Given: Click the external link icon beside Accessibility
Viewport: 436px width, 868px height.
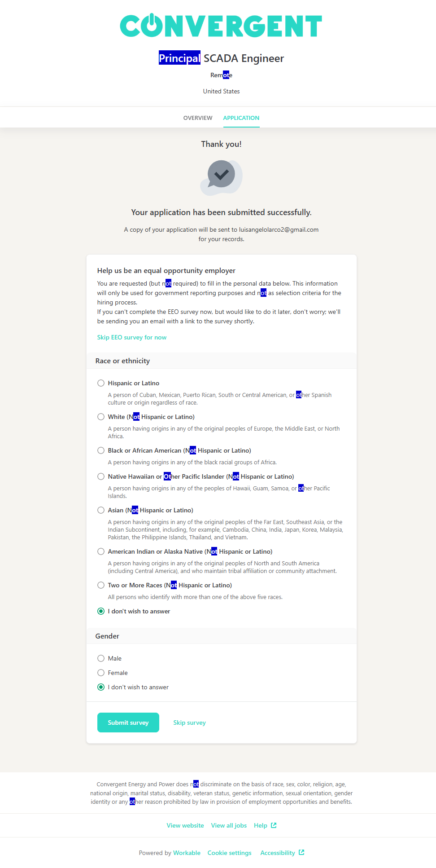Looking at the screenshot, I should tap(301, 852).
